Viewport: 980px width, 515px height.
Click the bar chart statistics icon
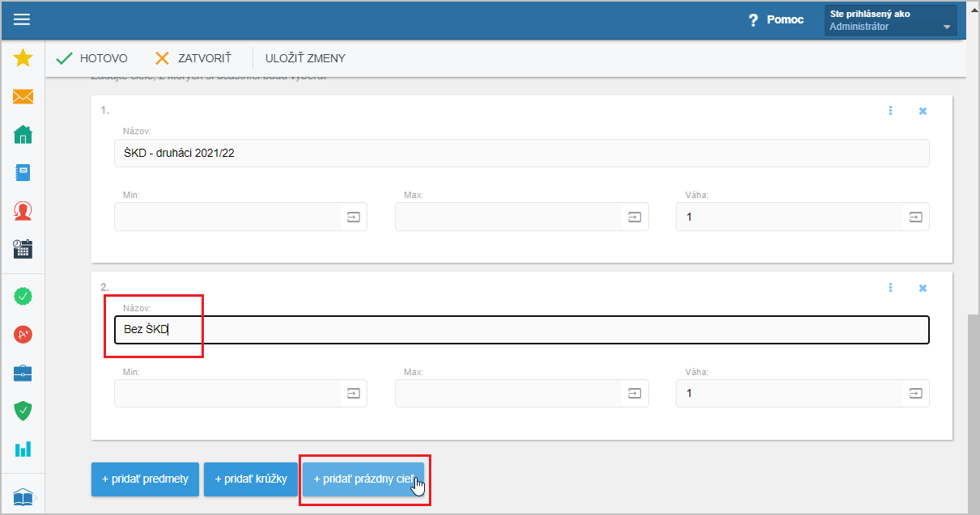coord(23,449)
